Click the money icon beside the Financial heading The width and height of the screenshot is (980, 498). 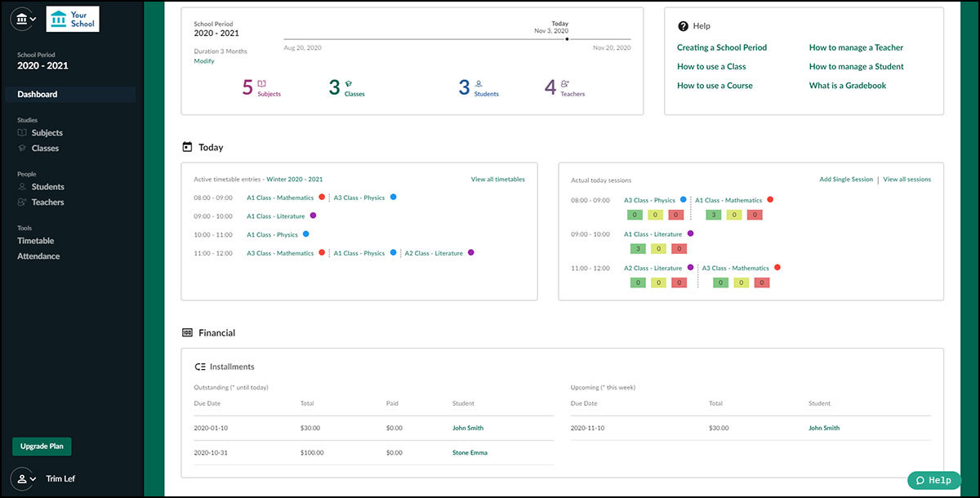pos(187,333)
